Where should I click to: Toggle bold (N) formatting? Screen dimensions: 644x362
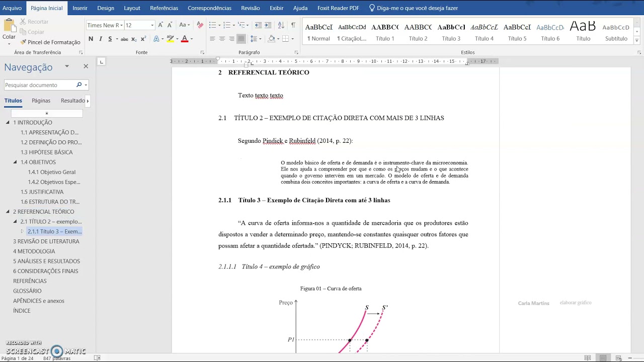91,39
